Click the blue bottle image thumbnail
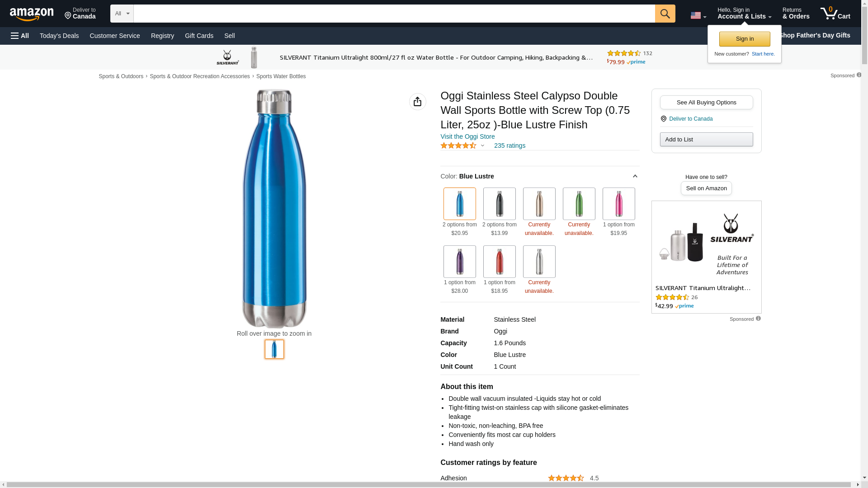Image resolution: width=868 pixels, height=488 pixels. tap(274, 349)
